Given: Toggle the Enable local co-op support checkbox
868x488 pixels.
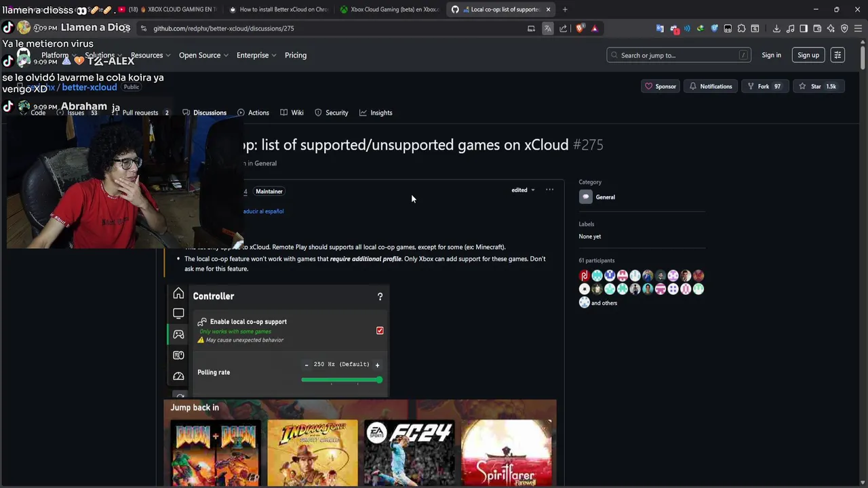Looking at the screenshot, I should [x=380, y=331].
